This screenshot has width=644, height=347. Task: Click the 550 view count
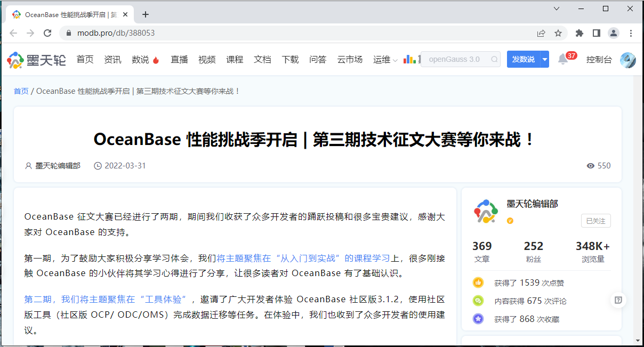pos(604,166)
